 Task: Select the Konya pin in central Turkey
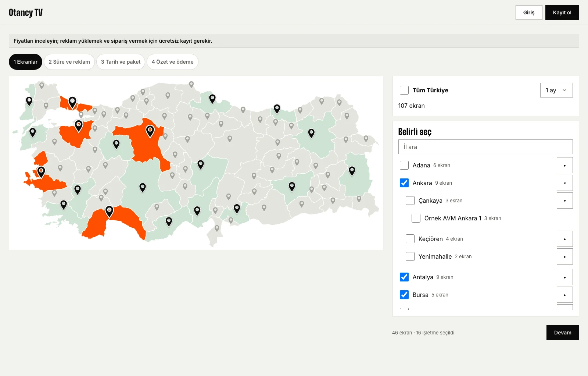pyautogui.click(x=143, y=188)
